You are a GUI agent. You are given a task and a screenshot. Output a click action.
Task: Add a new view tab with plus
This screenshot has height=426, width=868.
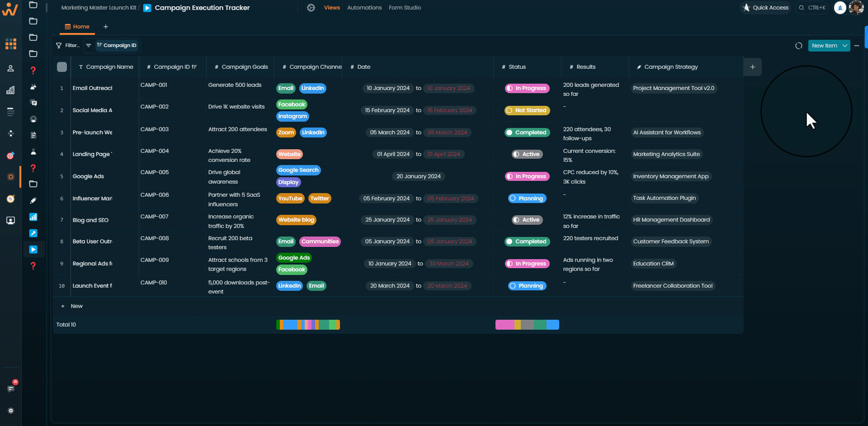pyautogui.click(x=106, y=27)
